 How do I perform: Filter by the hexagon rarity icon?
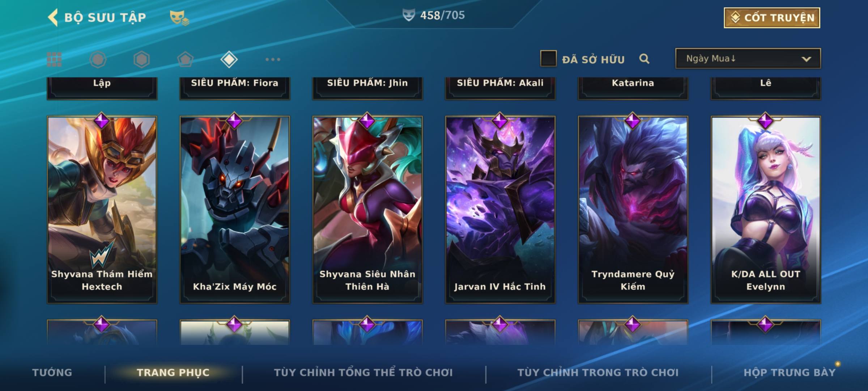point(141,59)
